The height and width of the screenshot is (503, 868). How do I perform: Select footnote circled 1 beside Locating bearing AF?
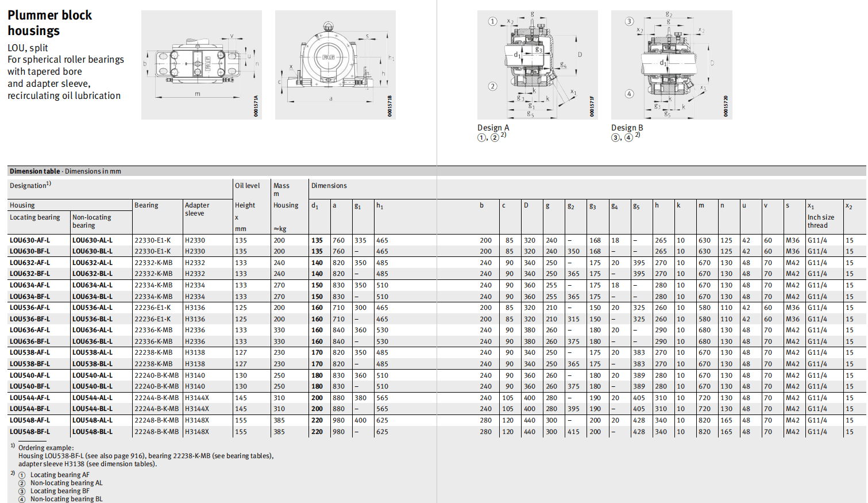coord(22,475)
